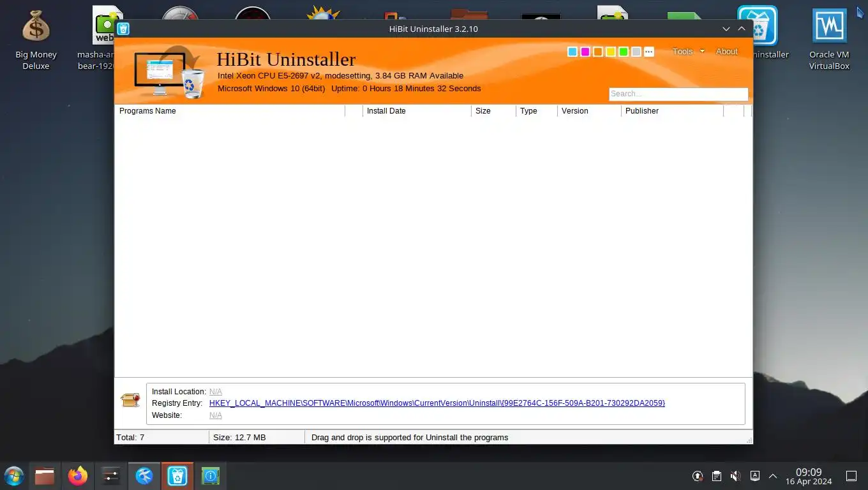Expand the hidden tray icons arrow
The image size is (868, 490).
(773, 476)
